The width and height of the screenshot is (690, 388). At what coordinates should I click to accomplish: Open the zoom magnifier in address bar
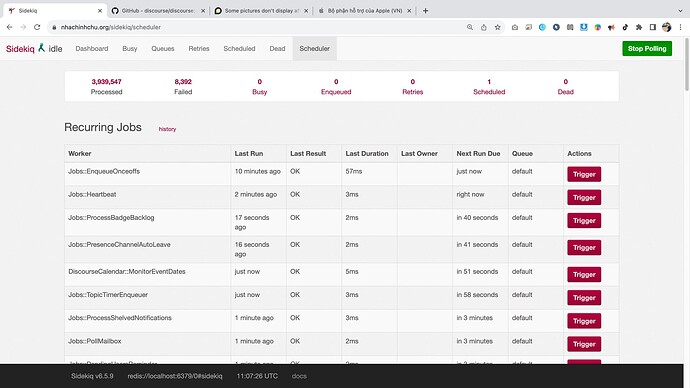point(470,27)
